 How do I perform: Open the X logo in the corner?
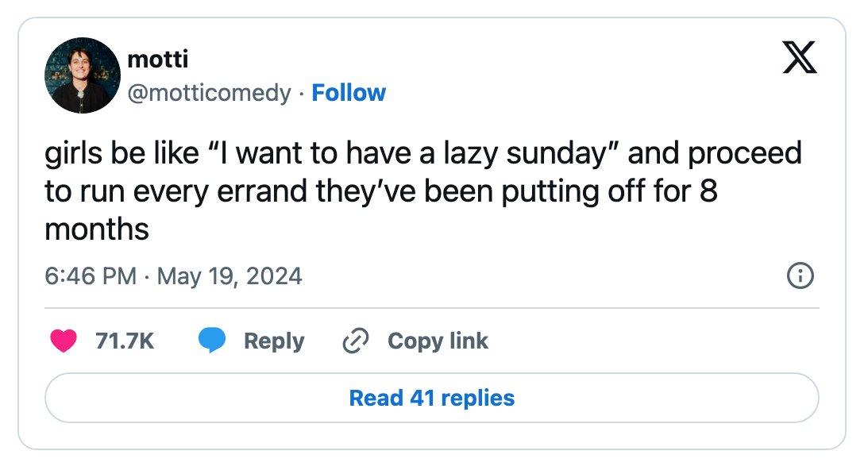[800, 57]
